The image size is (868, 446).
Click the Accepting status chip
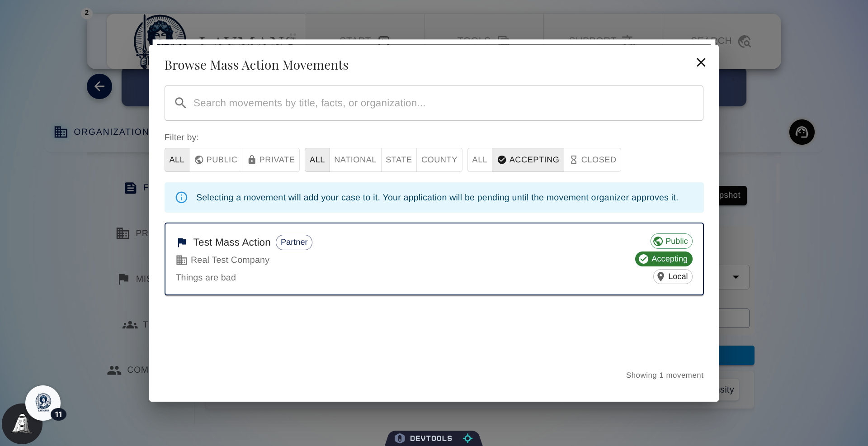664,259
